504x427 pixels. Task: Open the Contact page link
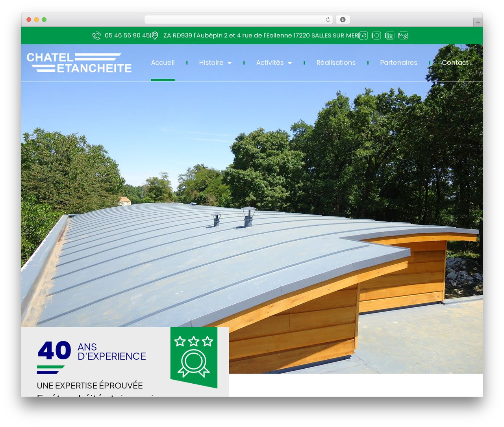[x=455, y=63]
